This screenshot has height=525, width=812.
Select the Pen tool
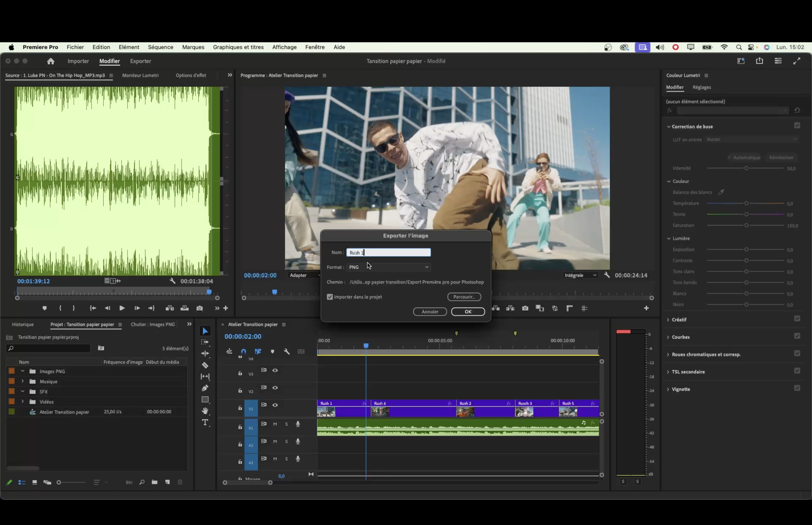[205, 388]
